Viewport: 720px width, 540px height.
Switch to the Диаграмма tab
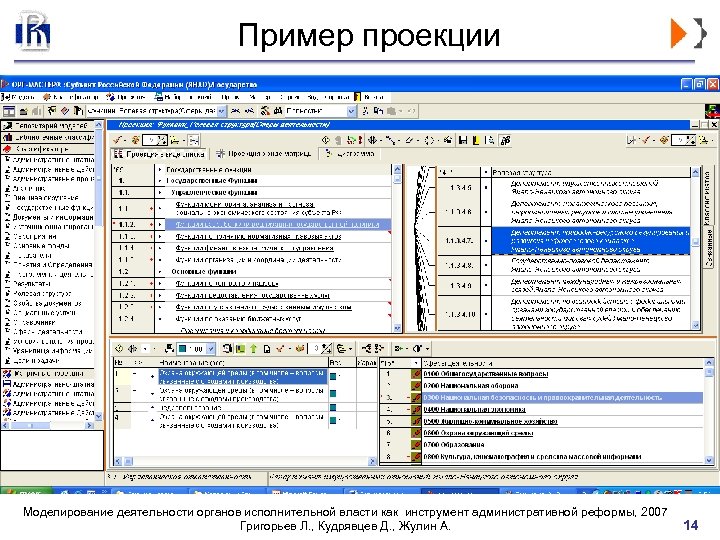point(350,154)
